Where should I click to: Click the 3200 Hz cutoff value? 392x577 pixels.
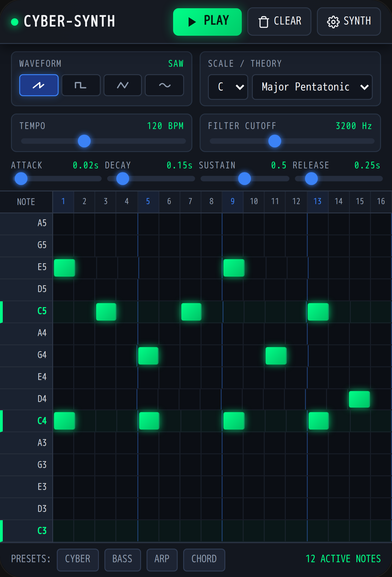click(x=354, y=126)
